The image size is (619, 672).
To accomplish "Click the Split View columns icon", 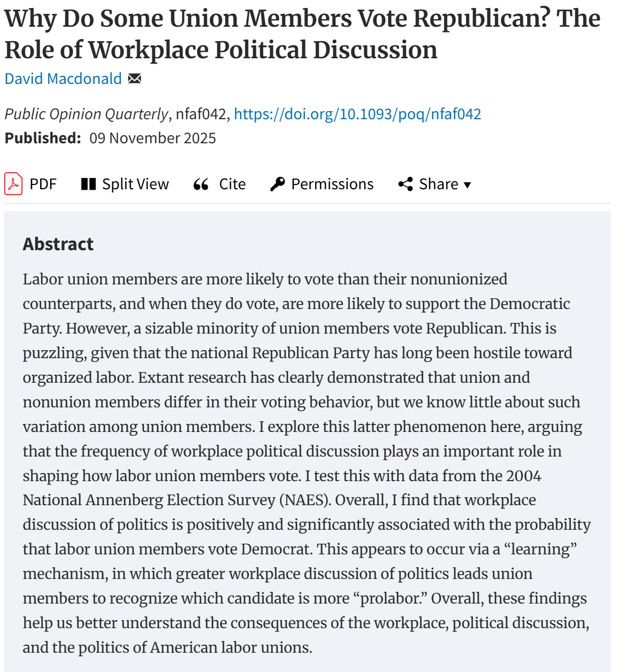I will pyautogui.click(x=88, y=184).
